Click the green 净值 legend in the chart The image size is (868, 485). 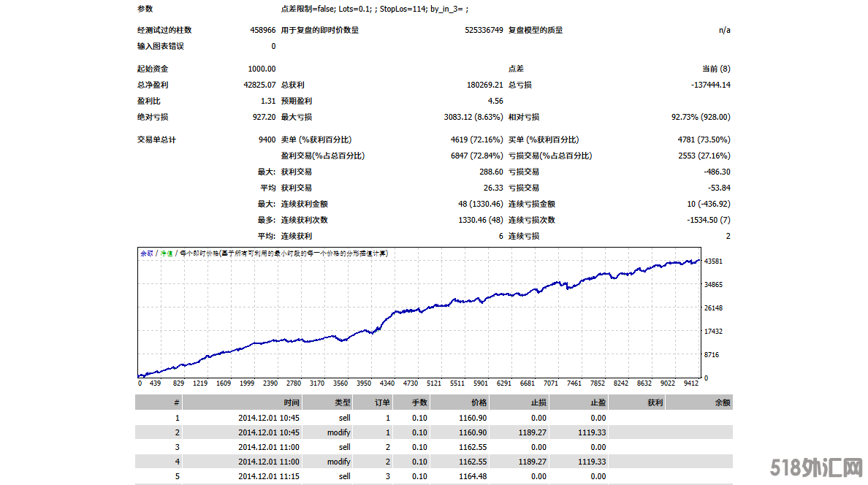click(166, 253)
